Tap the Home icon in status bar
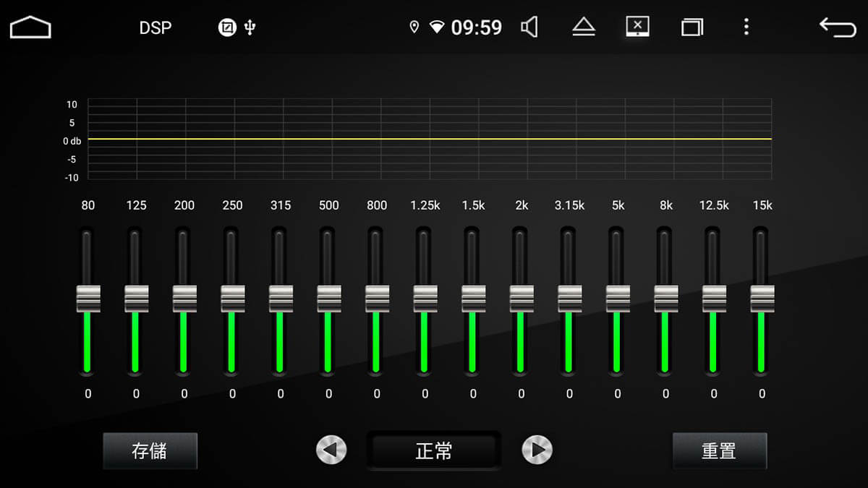Screen dimensions: 868x488 coord(30,27)
